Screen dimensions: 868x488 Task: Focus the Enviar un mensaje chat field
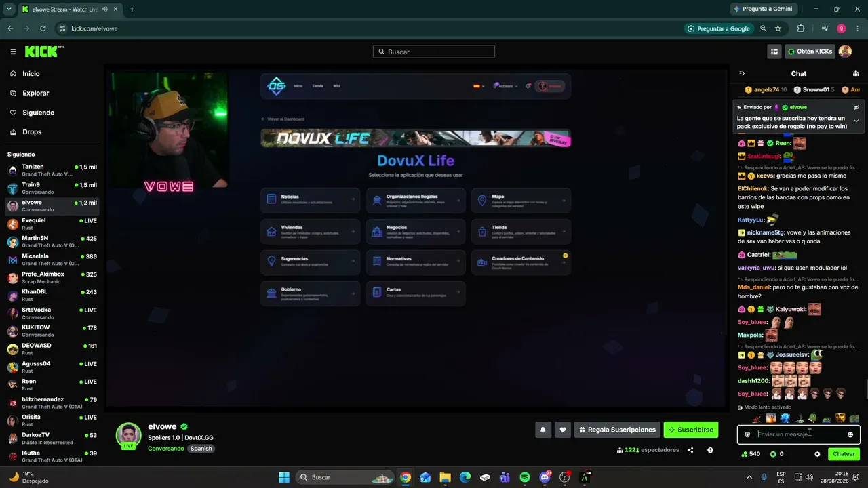pos(799,434)
